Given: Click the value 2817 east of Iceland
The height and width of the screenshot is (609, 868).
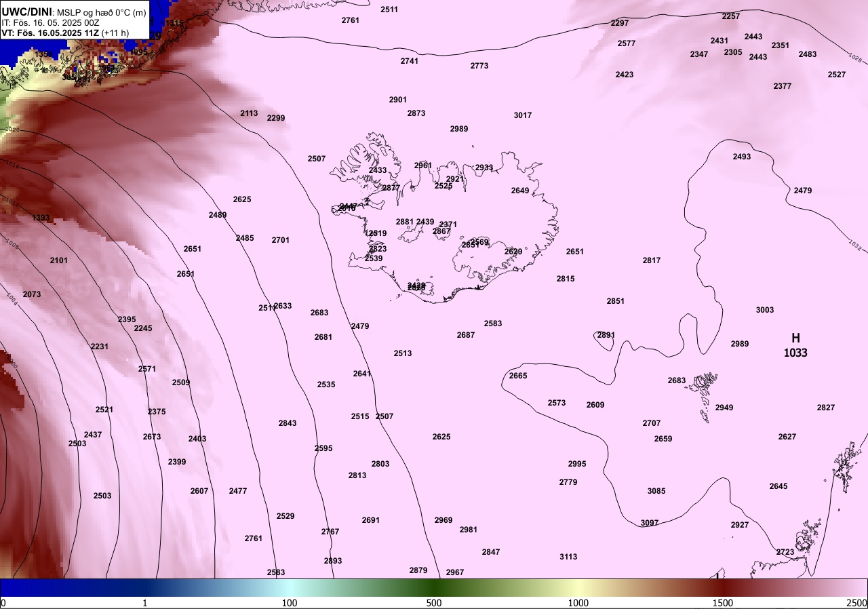Looking at the screenshot, I should pos(652,260).
